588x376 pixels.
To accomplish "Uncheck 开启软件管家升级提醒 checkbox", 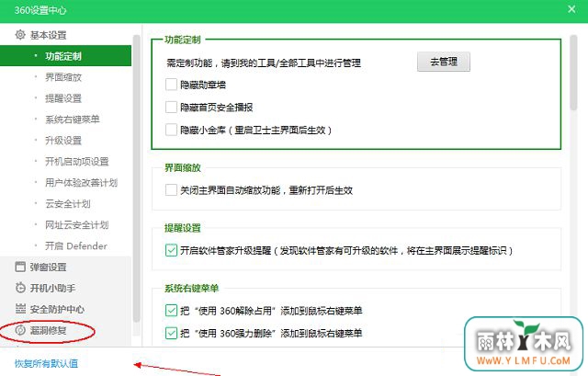I will (x=171, y=250).
